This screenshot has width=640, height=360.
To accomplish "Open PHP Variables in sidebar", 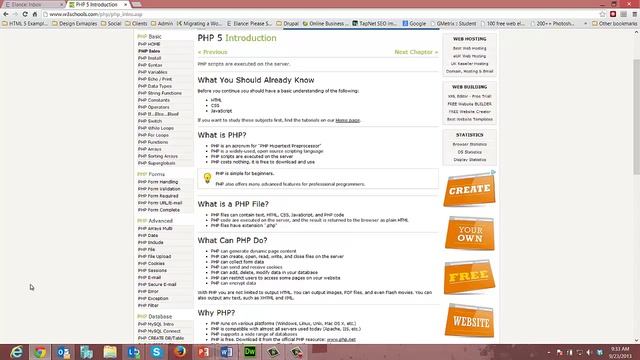I will point(152,72).
